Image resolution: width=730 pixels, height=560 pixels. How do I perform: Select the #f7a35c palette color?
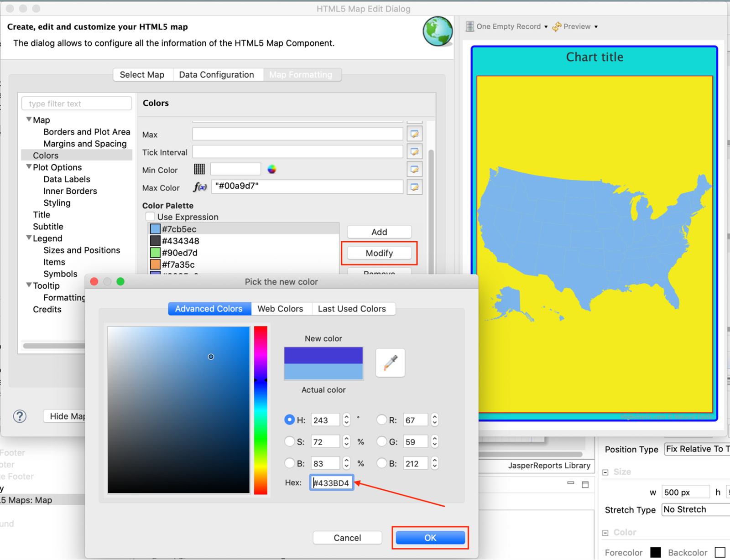click(244, 264)
